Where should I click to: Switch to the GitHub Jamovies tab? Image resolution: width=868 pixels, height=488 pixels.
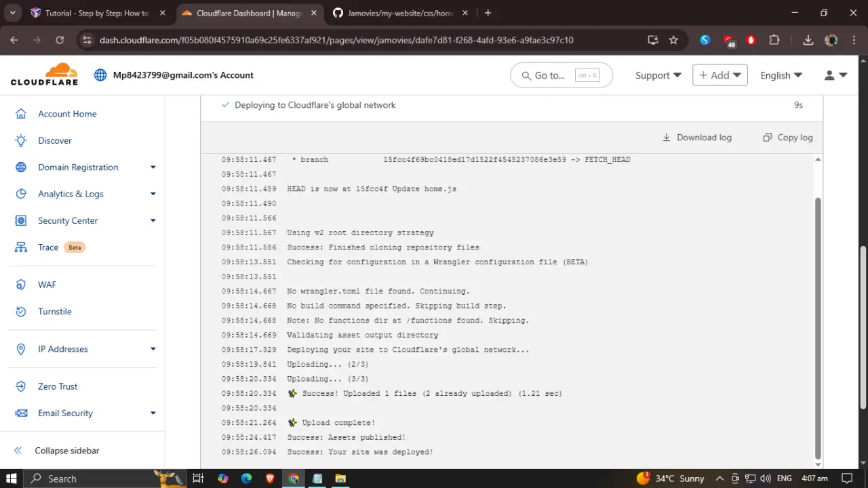(x=401, y=13)
